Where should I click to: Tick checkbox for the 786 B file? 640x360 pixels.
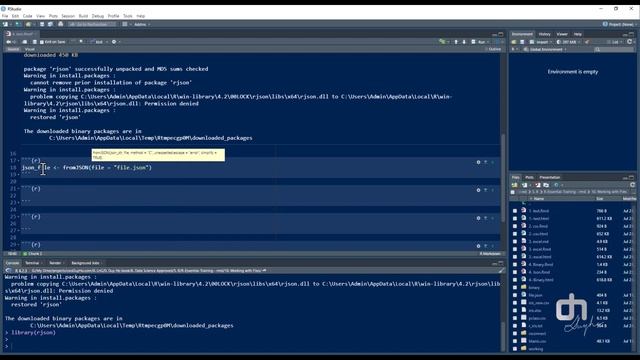(515, 211)
